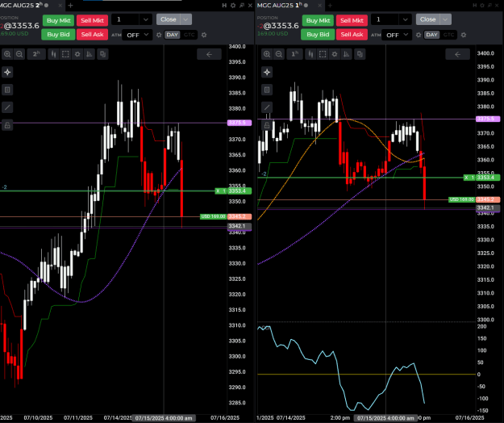Pick the line drawing tool in 1h chart
Image resolution: width=504 pixels, height=423 pixels.
tap(267, 107)
